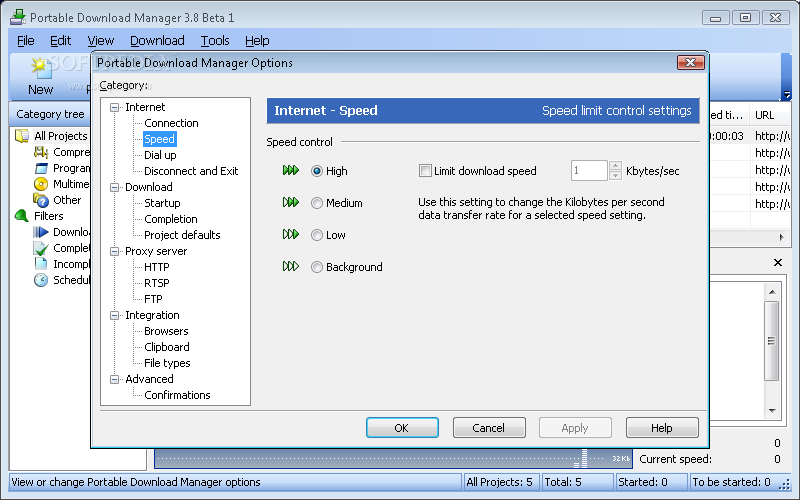Collapse the Advanced tree node

[x=115, y=379]
